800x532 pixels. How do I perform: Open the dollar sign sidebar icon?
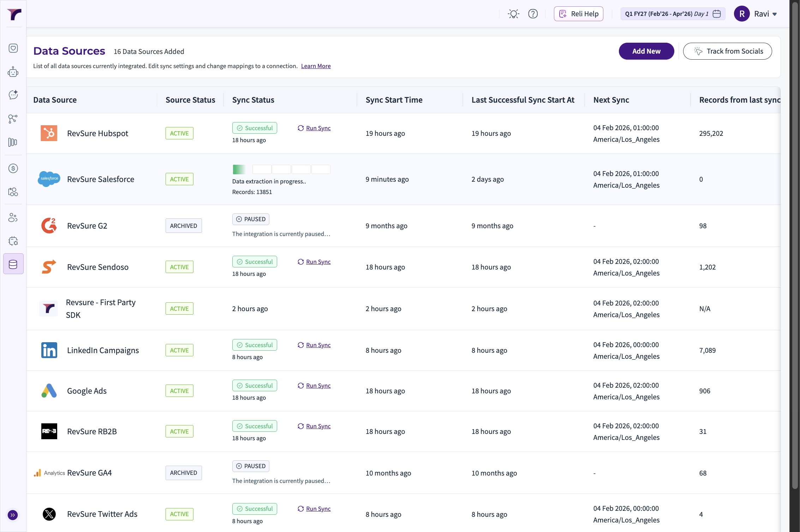[x=13, y=168]
